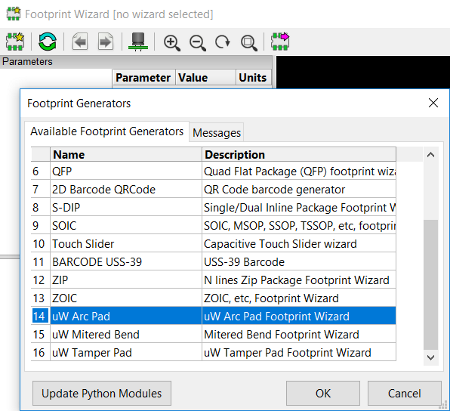Click the Update Python Modules button
Image resolution: width=450 pixels, height=411 pixels.
click(x=102, y=393)
